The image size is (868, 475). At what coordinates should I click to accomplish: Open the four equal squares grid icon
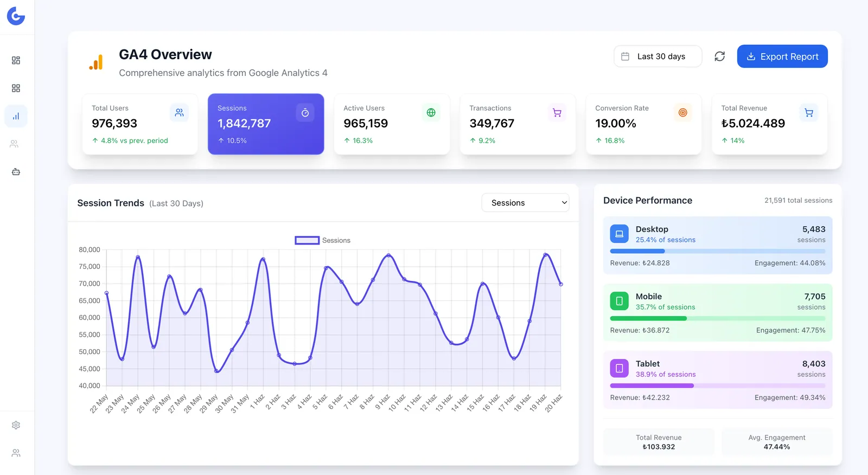pyautogui.click(x=16, y=88)
